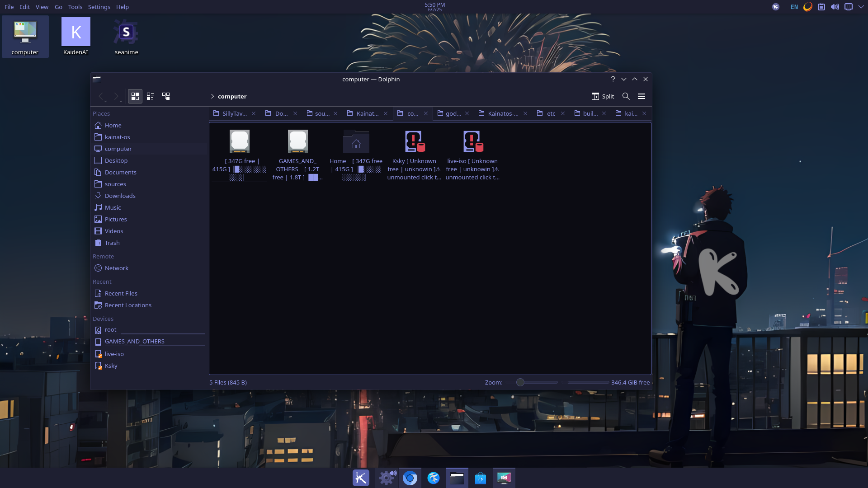Expand the breadcrumb chevron before computer
Screen dimensions: 868x488
[x=212, y=96]
